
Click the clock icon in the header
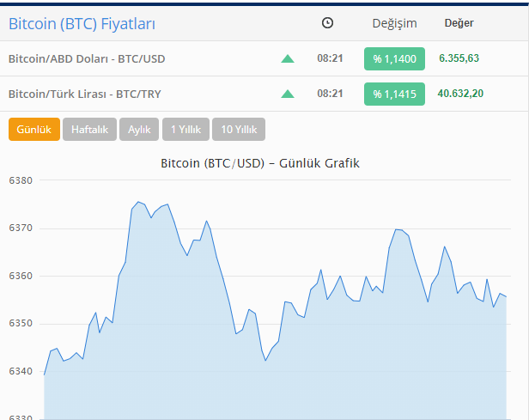327,23
